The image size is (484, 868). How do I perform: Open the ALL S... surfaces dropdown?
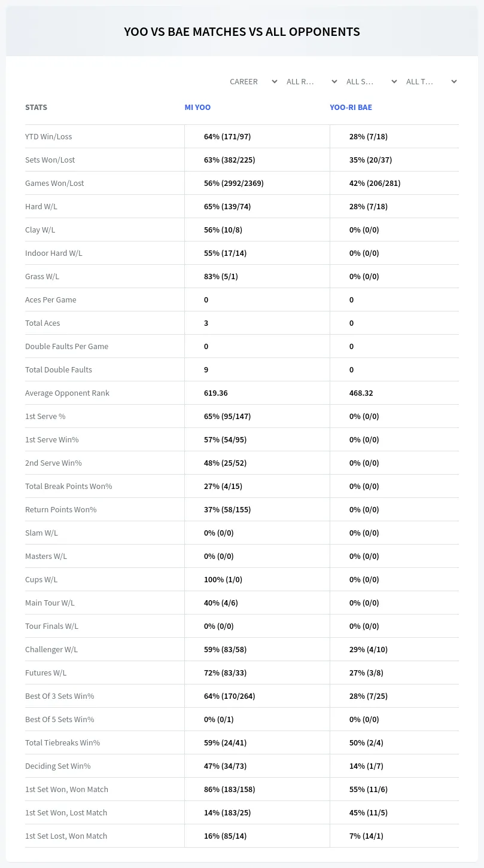click(371, 81)
